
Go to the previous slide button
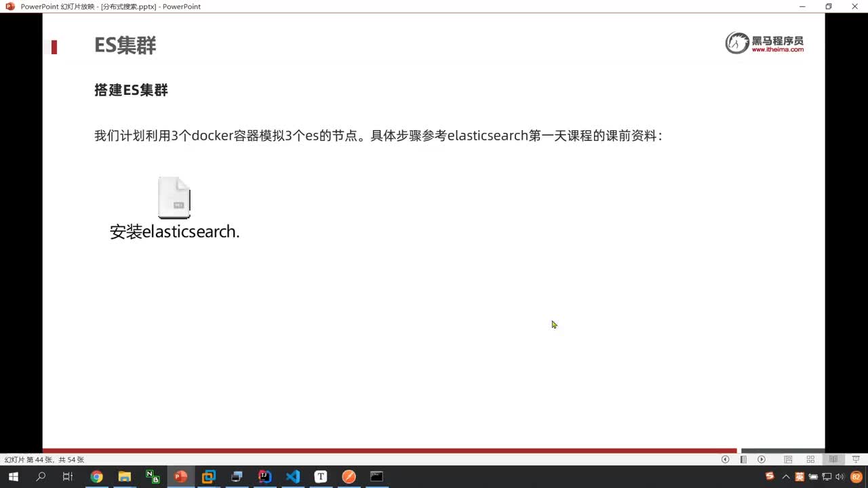(725, 460)
